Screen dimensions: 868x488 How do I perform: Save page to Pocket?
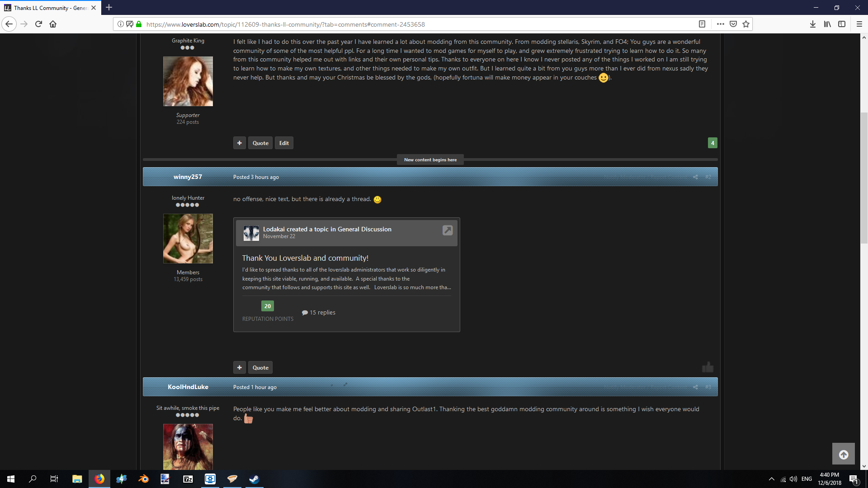733,24
